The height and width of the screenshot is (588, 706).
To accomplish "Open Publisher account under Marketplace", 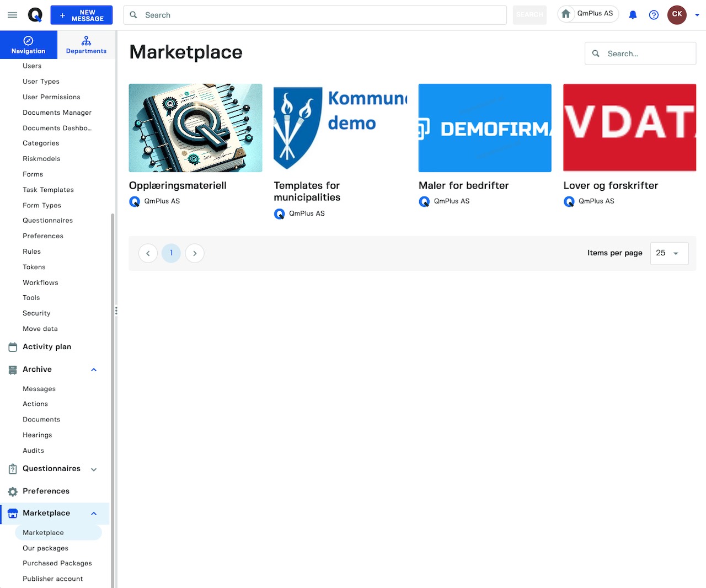I will [52, 579].
